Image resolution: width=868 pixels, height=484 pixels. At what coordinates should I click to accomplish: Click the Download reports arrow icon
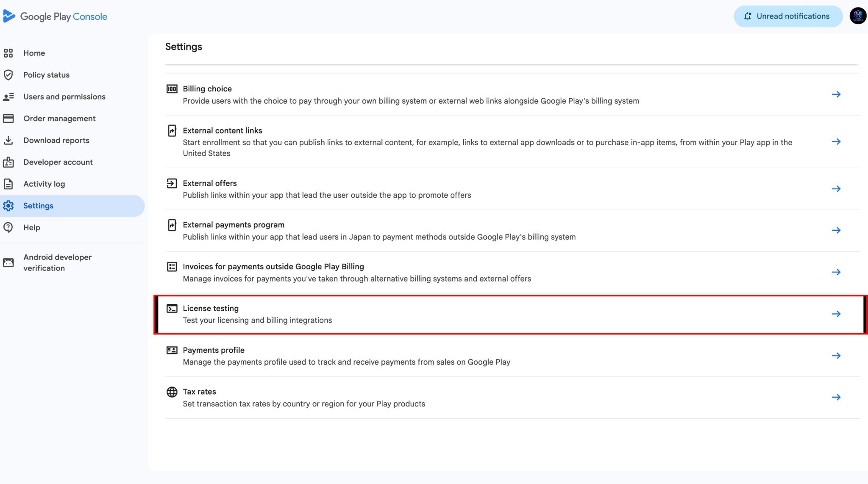point(8,140)
